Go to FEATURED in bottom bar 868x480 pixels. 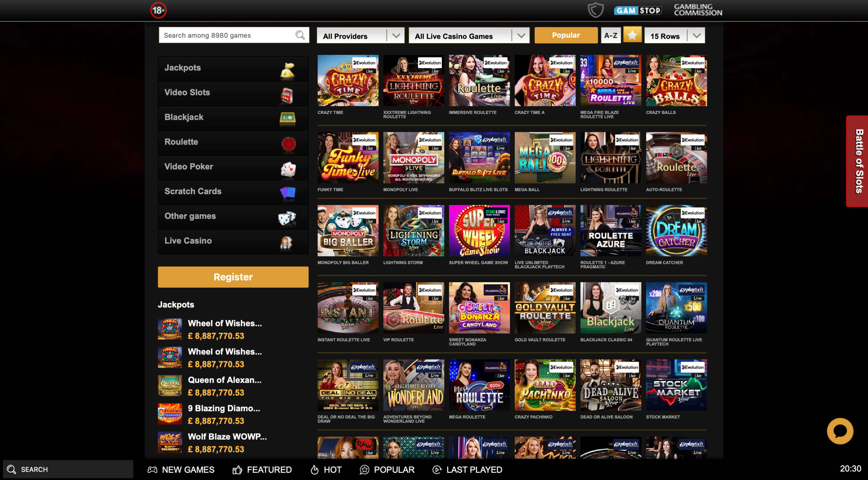click(x=262, y=470)
